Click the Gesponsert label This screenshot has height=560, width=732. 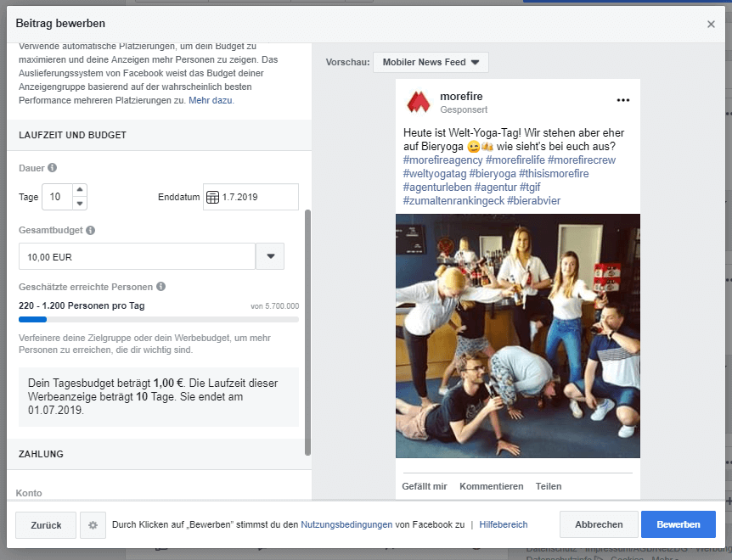pyautogui.click(x=464, y=109)
